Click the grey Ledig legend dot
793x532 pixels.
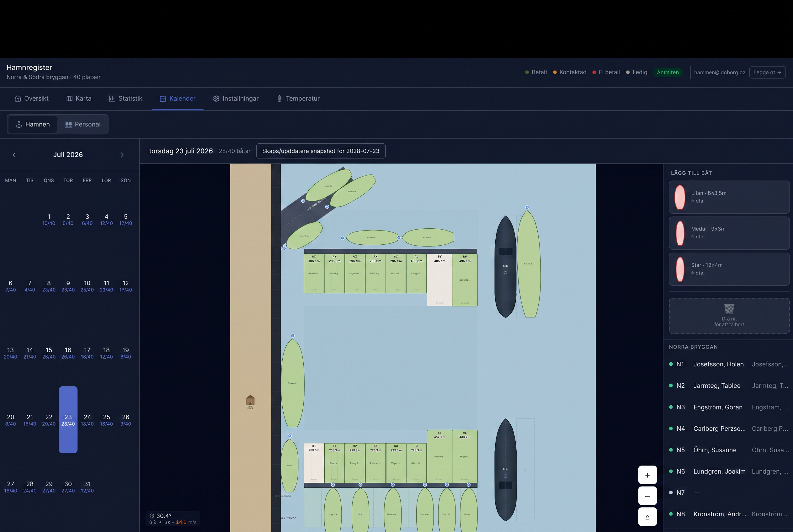(x=628, y=72)
